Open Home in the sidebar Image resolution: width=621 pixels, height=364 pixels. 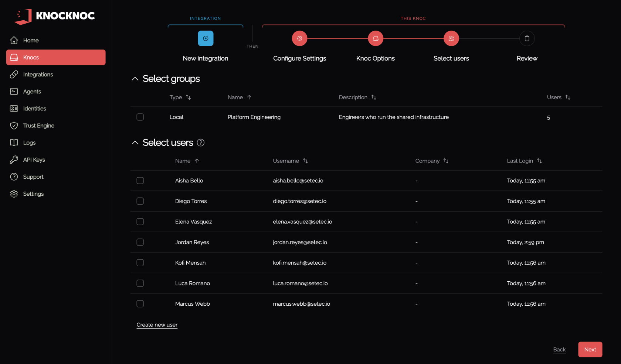pos(56,40)
